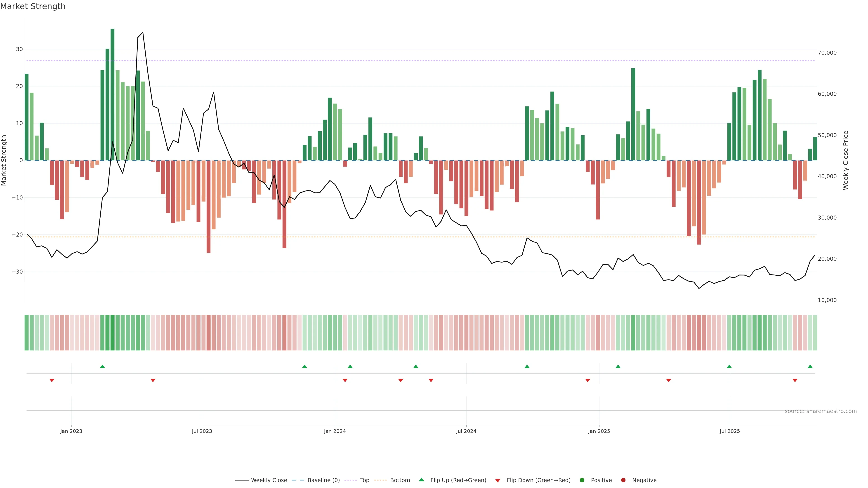Click the Market Strength chart title
The image size is (868, 488).
(x=33, y=6)
